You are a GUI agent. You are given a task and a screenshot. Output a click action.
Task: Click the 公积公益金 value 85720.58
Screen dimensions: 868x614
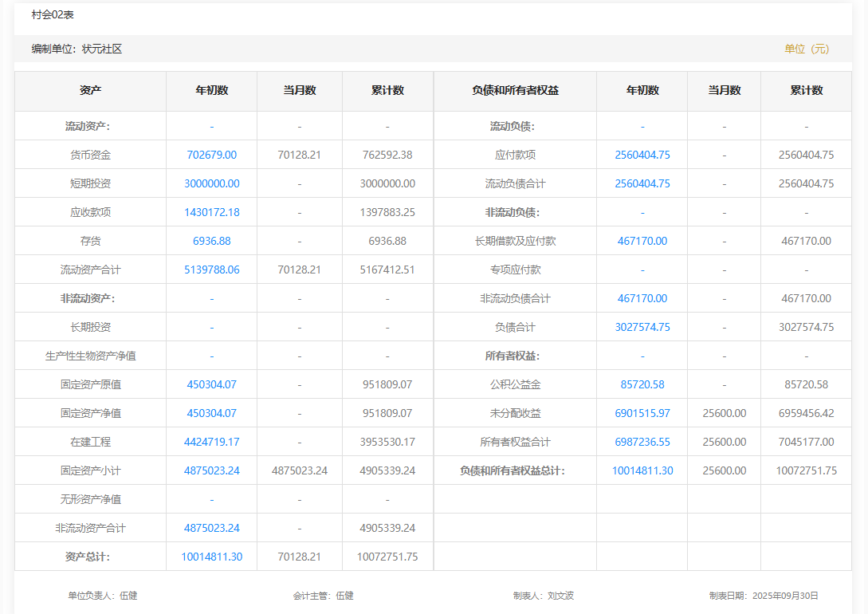pos(642,384)
